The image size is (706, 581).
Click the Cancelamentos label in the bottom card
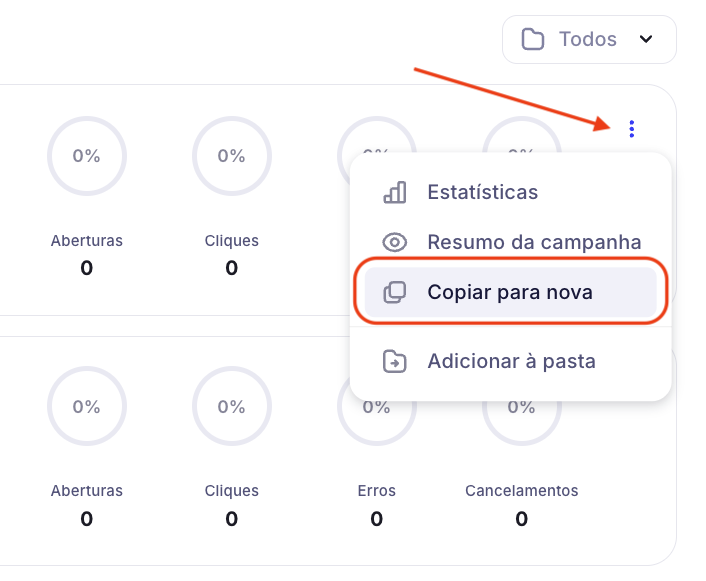point(521,491)
